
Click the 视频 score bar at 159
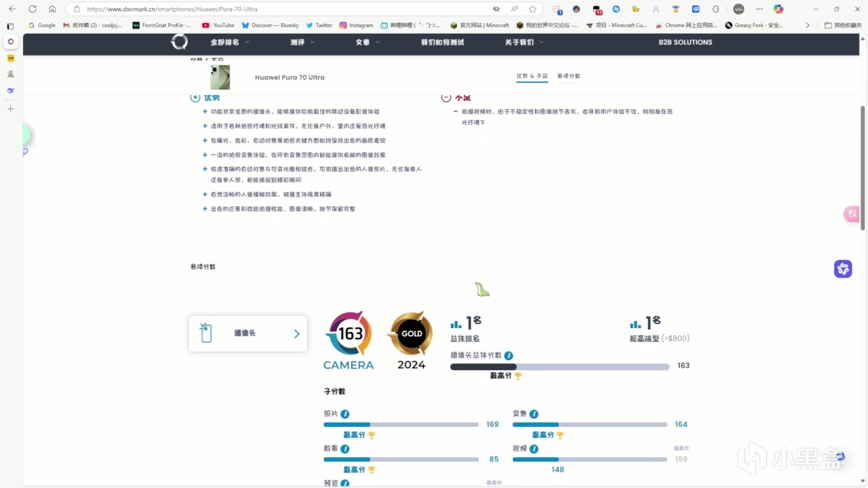pos(589,459)
